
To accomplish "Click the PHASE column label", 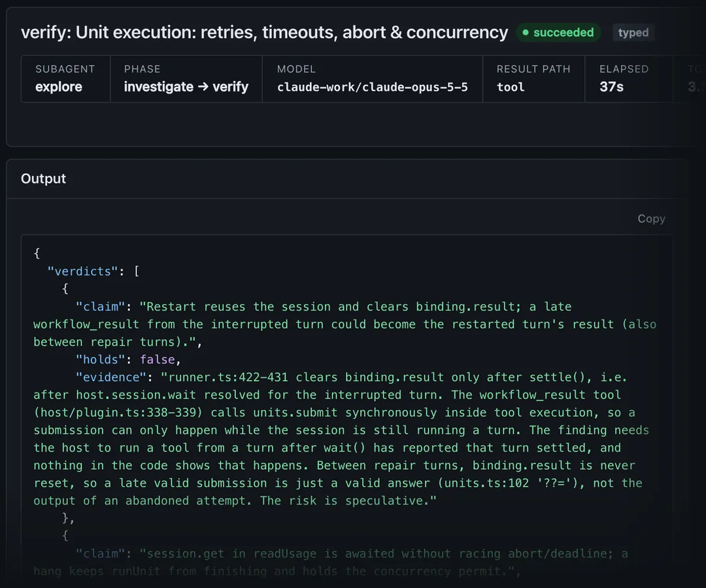I will coord(142,69).
